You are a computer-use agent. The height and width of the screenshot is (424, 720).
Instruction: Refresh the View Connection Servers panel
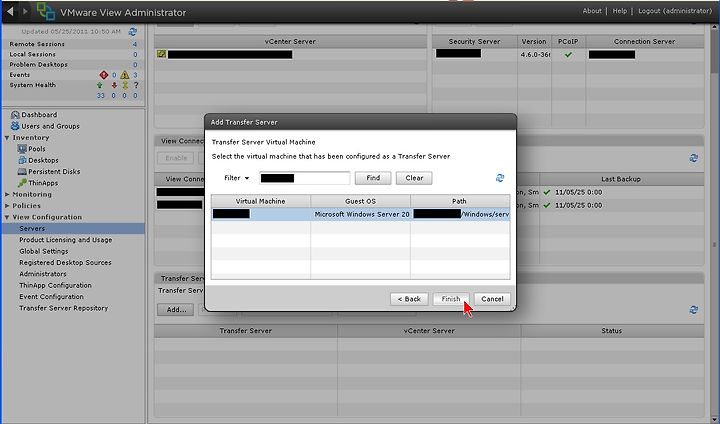693,158
